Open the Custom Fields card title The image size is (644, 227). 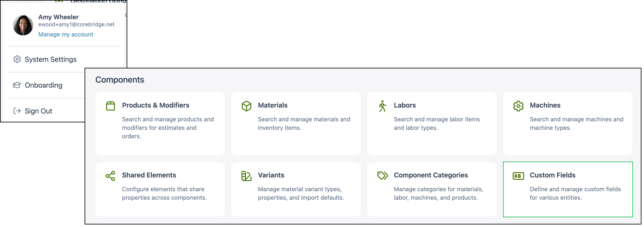(x=552, y=175)
